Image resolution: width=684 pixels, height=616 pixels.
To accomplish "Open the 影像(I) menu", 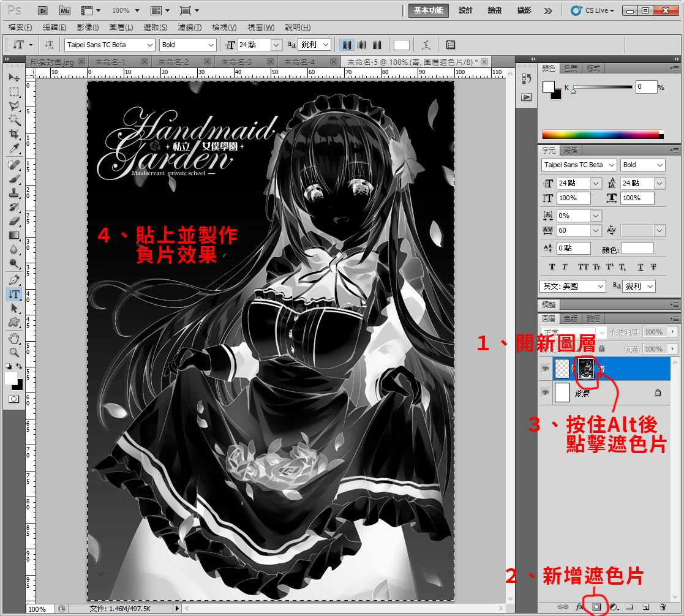I will point(88,28).
